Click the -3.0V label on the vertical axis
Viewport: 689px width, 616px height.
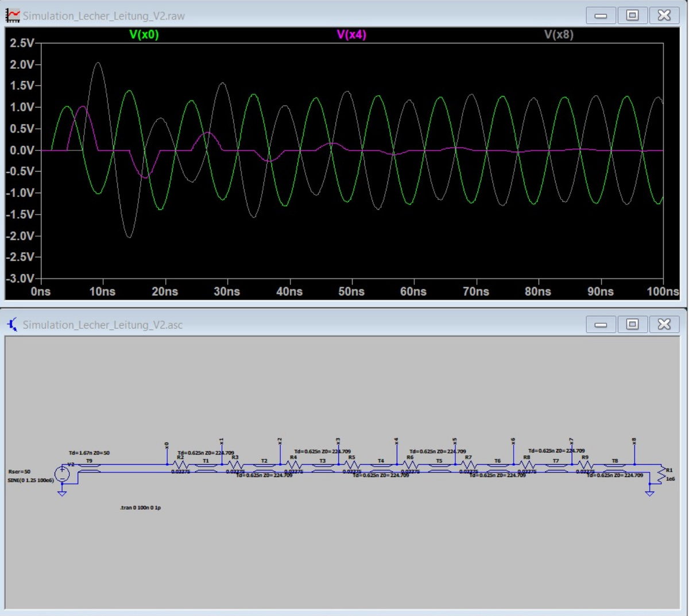pos(20,279)
